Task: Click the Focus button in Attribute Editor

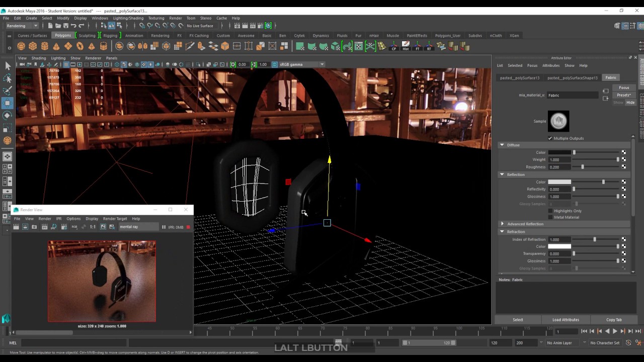Action: (624, 88)
